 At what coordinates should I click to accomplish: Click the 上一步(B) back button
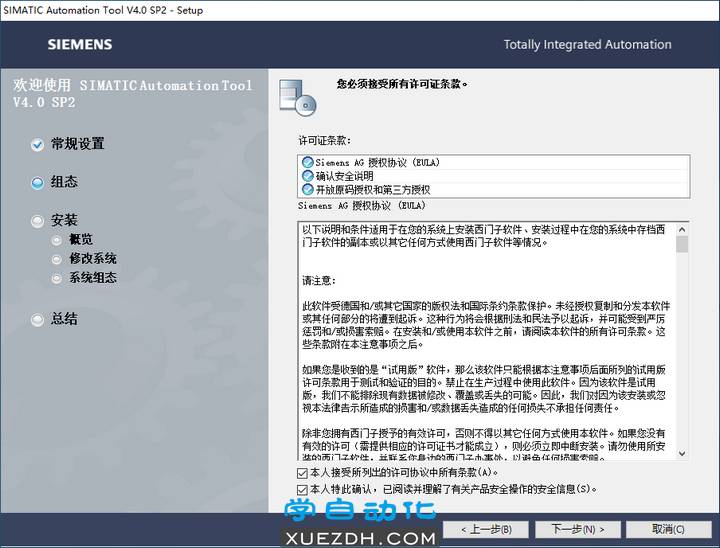tap(486, 530)
